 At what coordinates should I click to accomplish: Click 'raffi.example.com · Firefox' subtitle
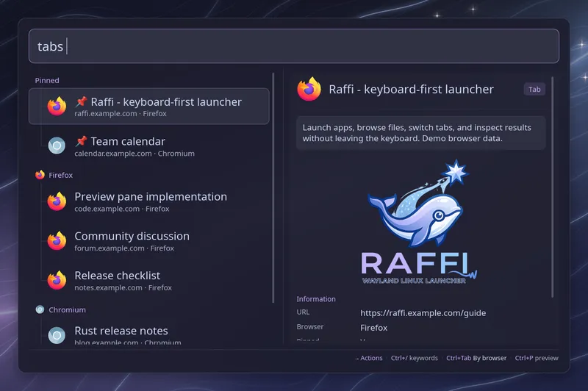(x=121, y=114)
